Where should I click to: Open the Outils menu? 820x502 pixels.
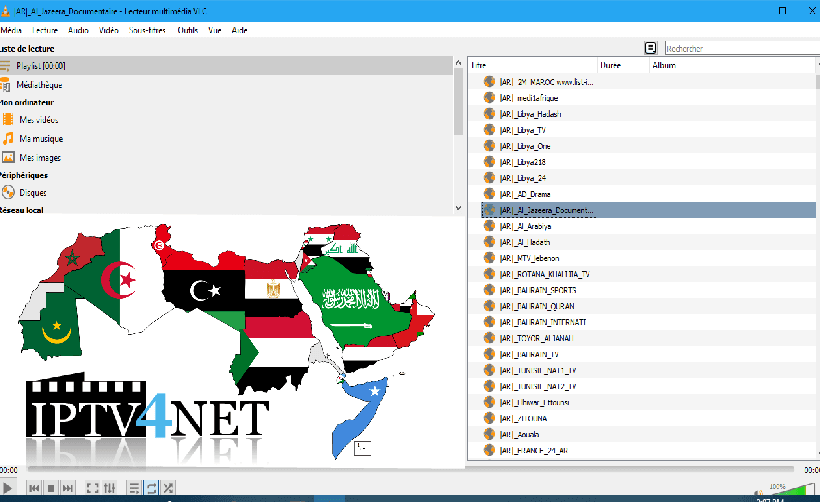[188, 30]
